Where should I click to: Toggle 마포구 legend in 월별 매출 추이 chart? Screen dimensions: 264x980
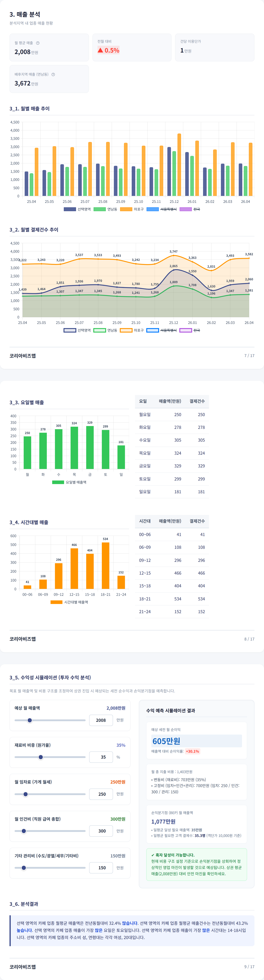tap(132, 209)
